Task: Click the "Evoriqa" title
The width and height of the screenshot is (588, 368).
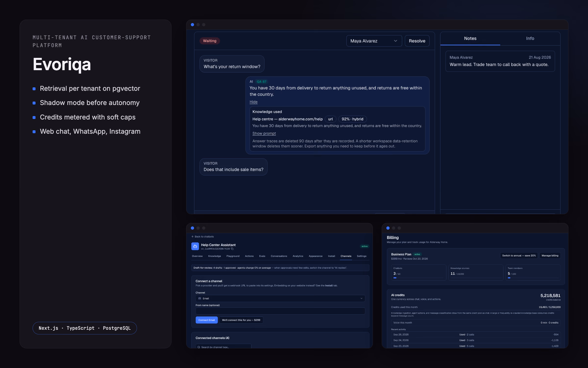Action: (x=62, y=64)
